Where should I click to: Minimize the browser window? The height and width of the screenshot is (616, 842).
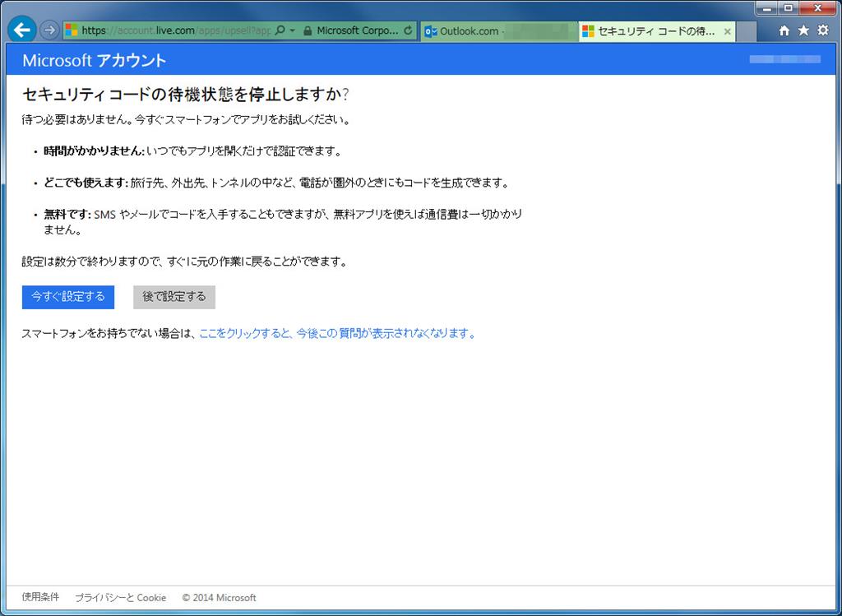tap(767, 8)
